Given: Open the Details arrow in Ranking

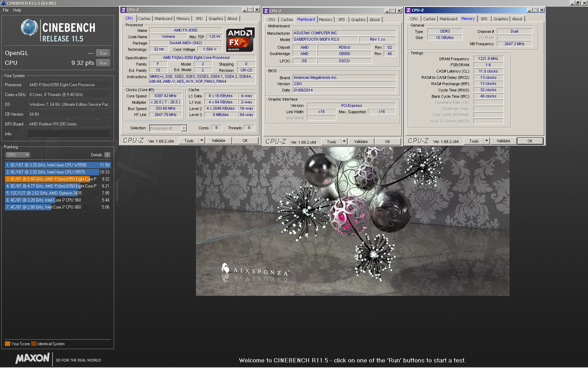Looking at the screenshot, I should [x=107, y=155].
